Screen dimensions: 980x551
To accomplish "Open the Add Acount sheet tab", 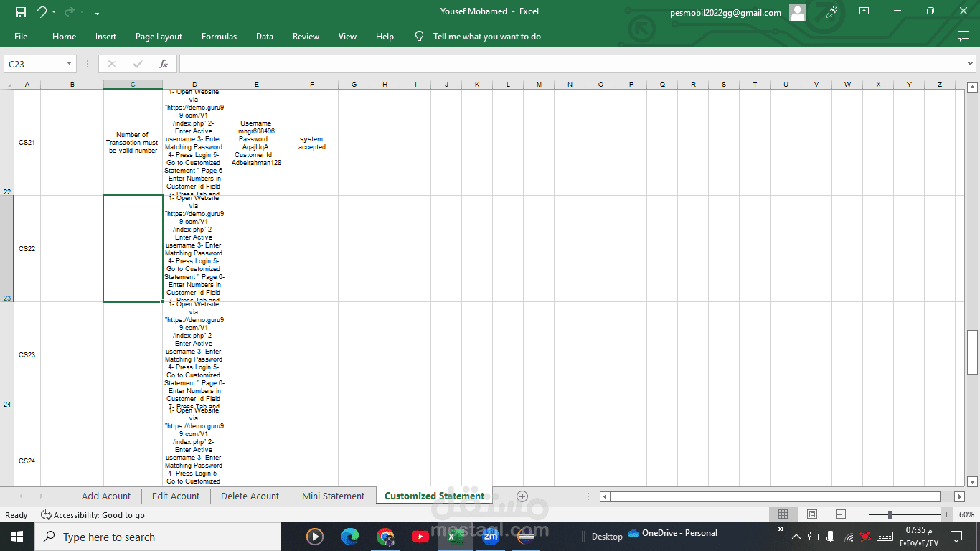I will point(106,496).
